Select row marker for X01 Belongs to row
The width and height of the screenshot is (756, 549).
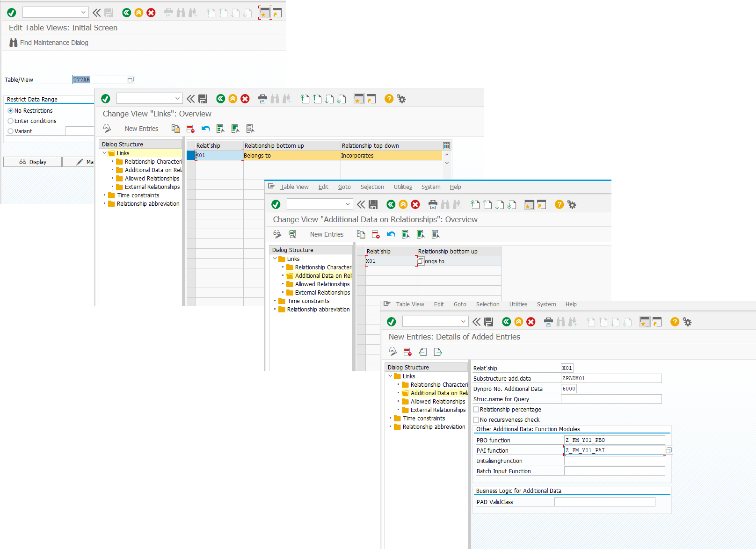[x=191, y=155]
